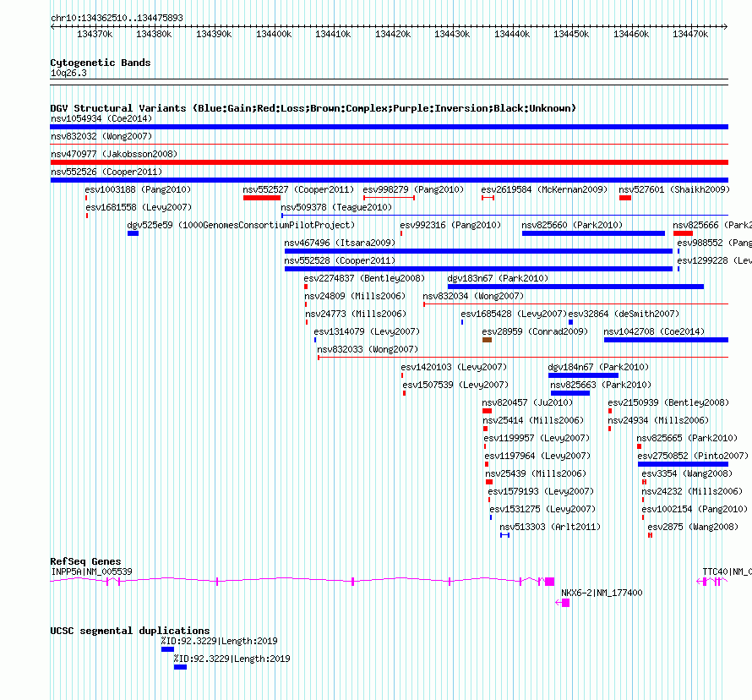Viewport: 752px width, 700px height.
Task: Select esv2875 (Wang2008) label
Action: (x=693, y=527)
